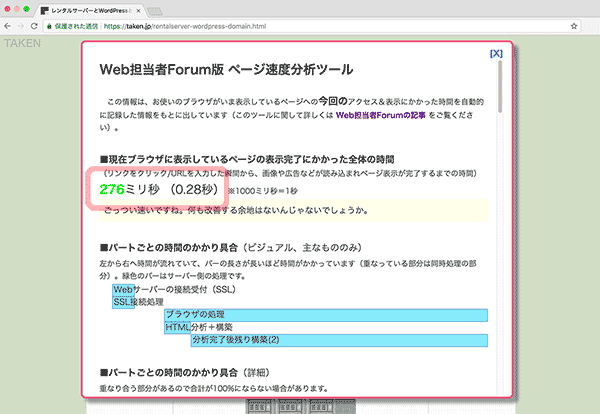
Task: Click the 276ミリ秒 result value
Action: 129,189
